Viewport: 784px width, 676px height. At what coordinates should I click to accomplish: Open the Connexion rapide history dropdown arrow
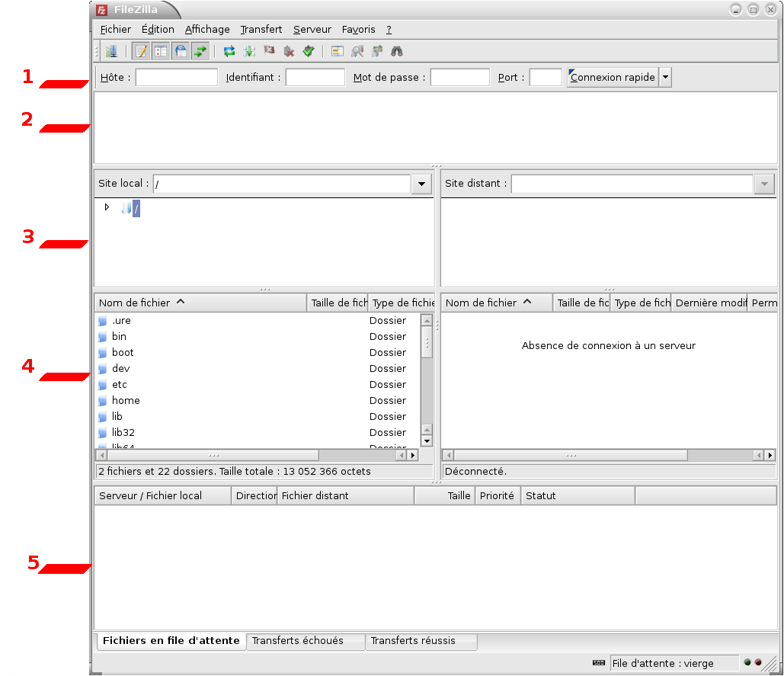pyautogui.click(x=665, y=78)
